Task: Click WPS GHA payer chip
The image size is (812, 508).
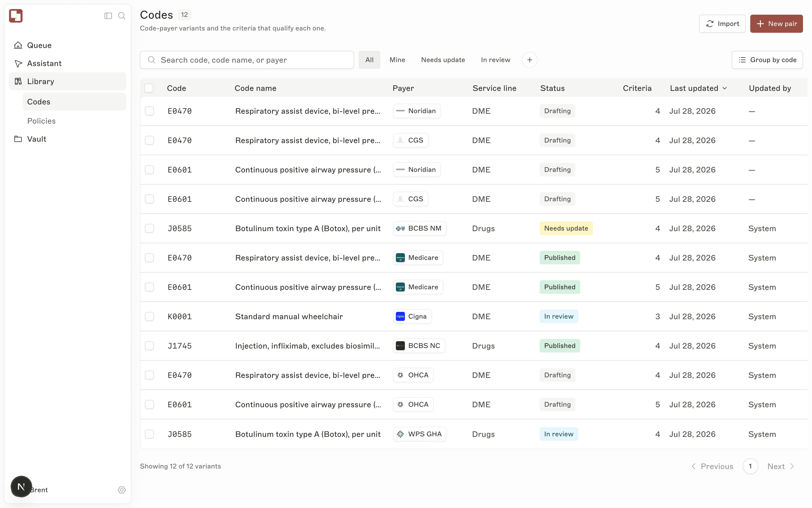Action: 420,434
